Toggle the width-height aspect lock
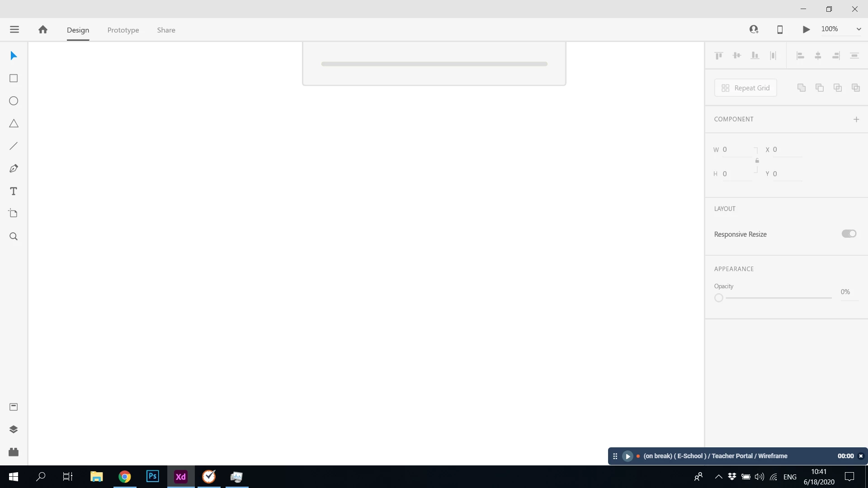This screenshot has height=488, width=868. pos(757,161)
